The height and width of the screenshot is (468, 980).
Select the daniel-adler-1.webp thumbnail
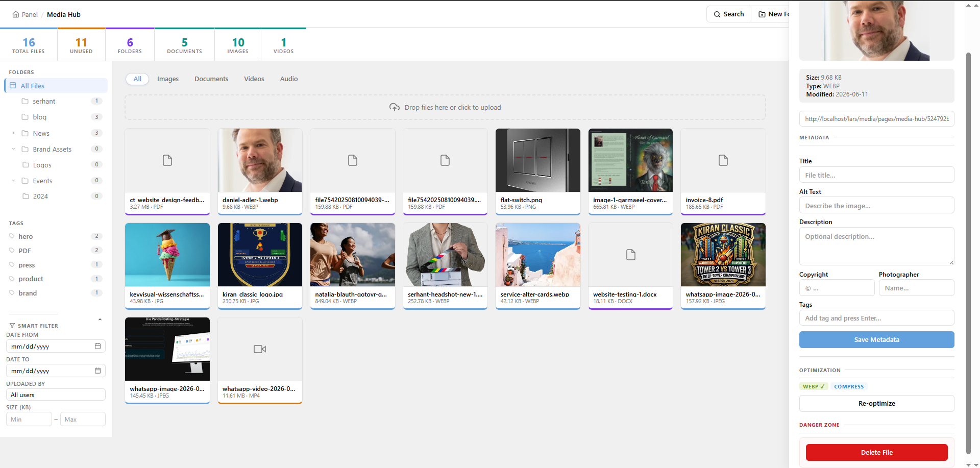click(x=260, y=160)
